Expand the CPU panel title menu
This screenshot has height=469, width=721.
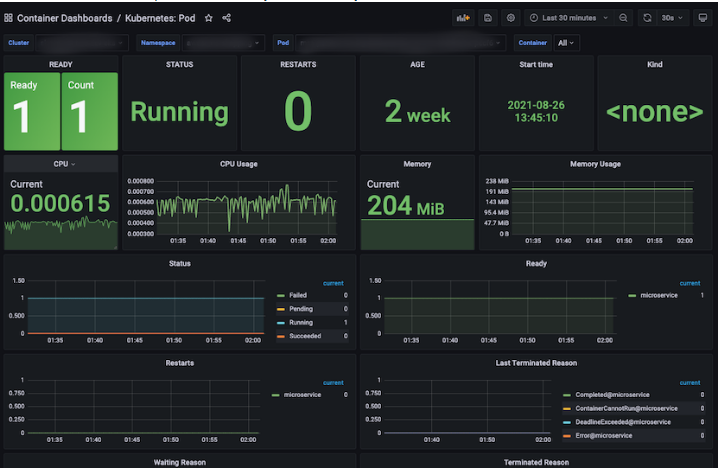(x=64, y=164)
